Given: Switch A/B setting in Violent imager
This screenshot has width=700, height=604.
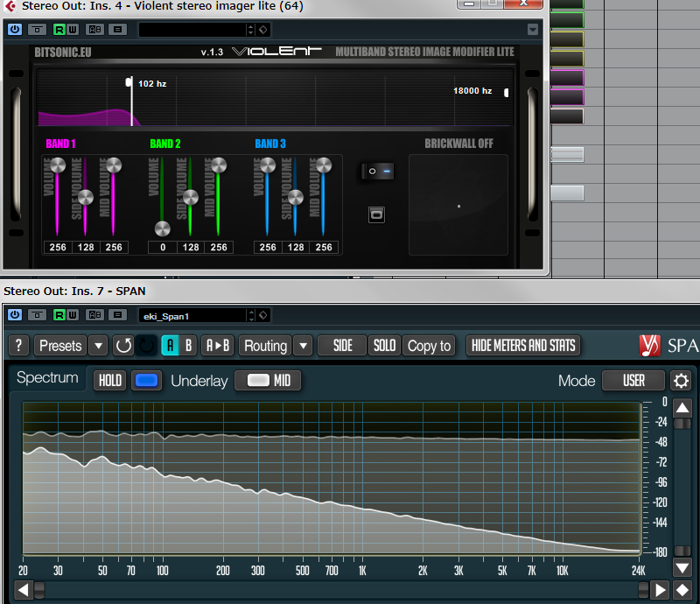Looking at the screenshot, I should (94, 30).
